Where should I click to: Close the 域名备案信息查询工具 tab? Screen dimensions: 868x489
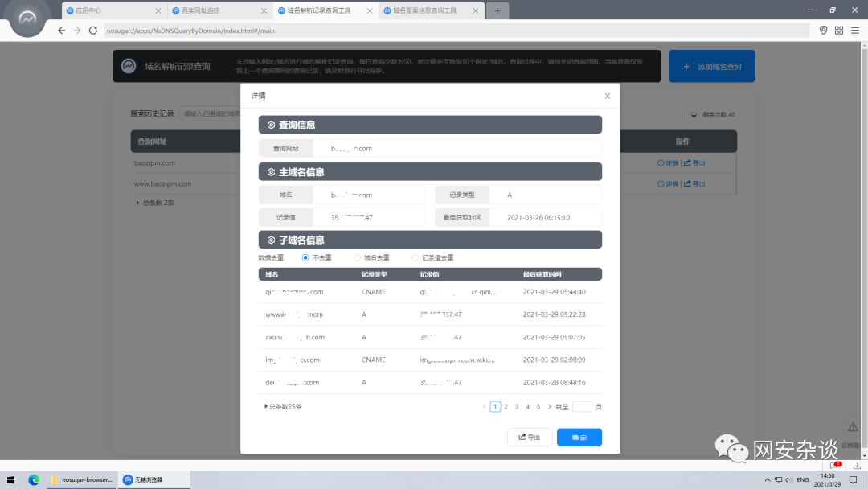[x=476, y=10]
